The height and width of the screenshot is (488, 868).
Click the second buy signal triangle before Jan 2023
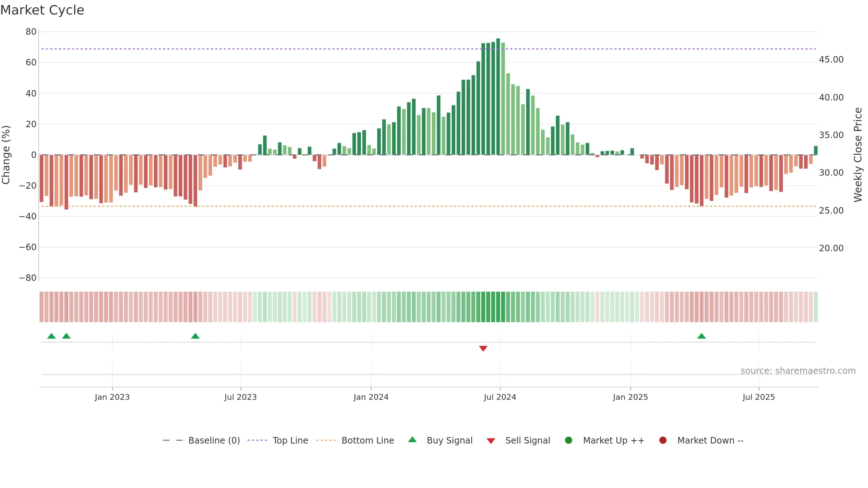coord(66,336)
